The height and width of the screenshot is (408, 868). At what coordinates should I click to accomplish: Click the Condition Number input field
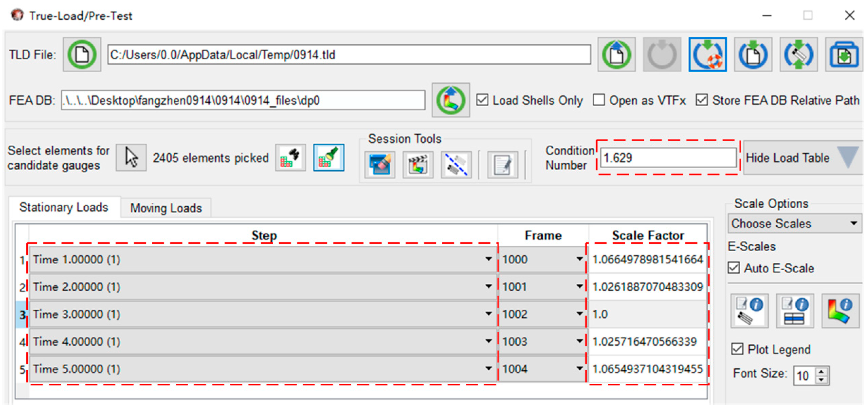[x=668, y=158]
